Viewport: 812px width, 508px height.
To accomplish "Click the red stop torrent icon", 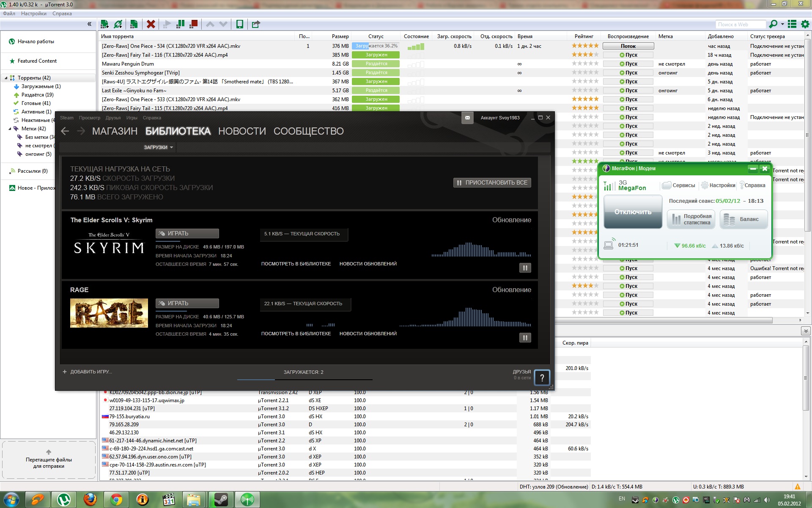I will tap(194, 24).
